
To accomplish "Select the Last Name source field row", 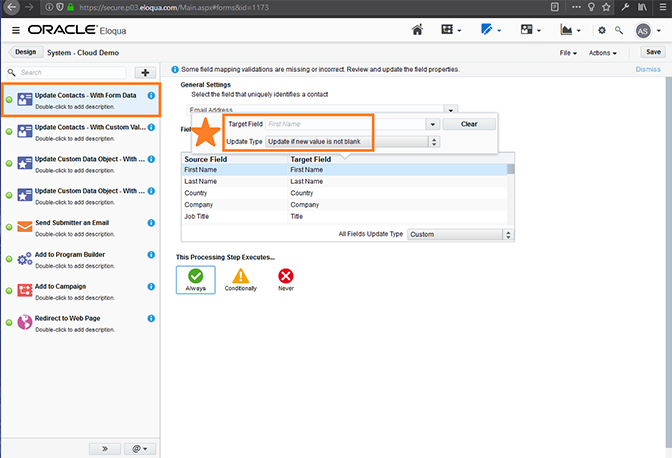I will point(234,182).
